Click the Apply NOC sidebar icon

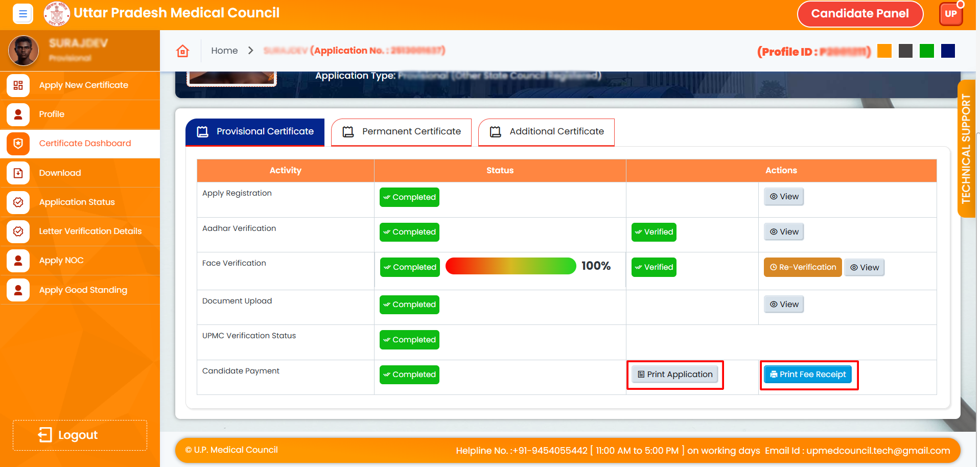[x=18, y=261]
